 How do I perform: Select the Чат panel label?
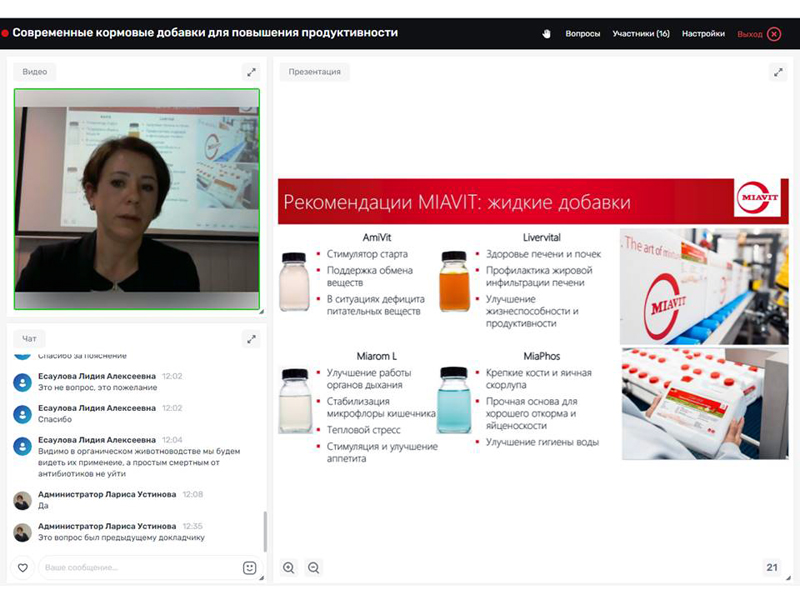[x=29, y=339]
